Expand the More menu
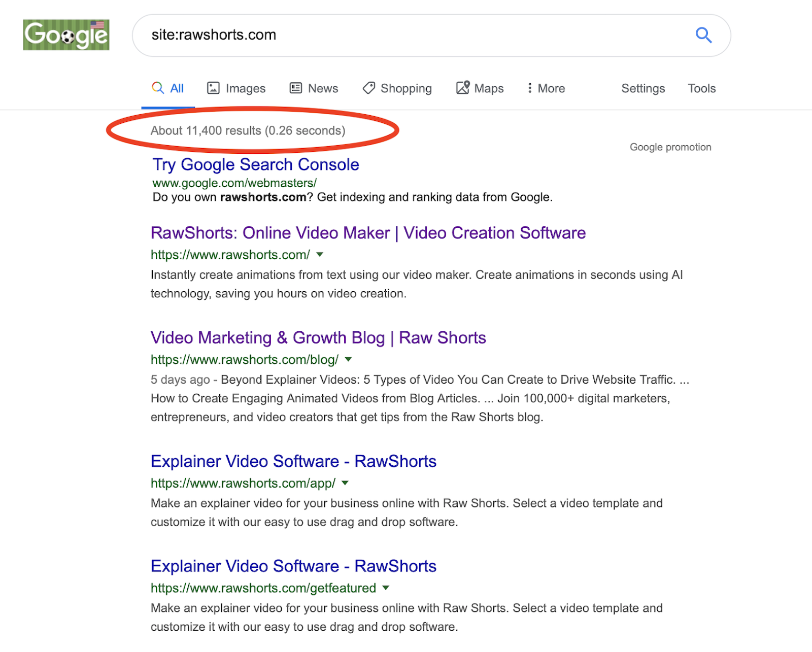Image resolution: width=812 pixels, height=652 pixels. pyautogui.click(x=546, y=88)
